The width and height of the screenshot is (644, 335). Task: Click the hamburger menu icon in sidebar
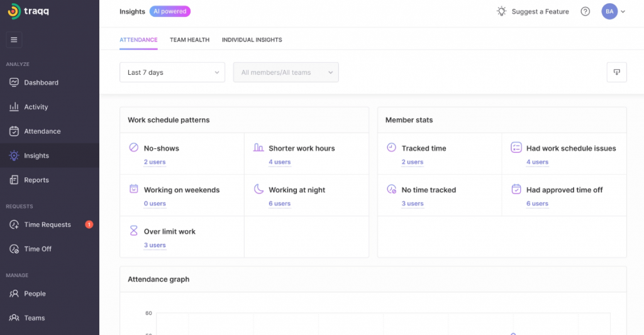coord(14,40)
